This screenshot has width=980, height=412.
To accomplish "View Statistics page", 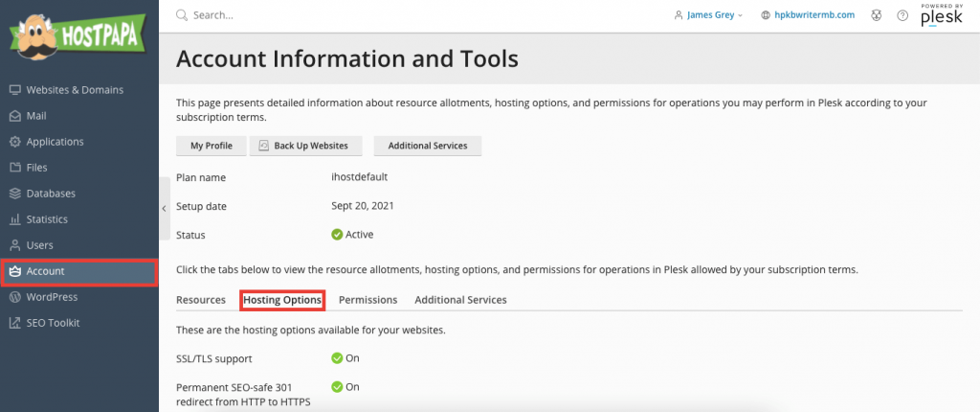I will click(x=79, y=219).
